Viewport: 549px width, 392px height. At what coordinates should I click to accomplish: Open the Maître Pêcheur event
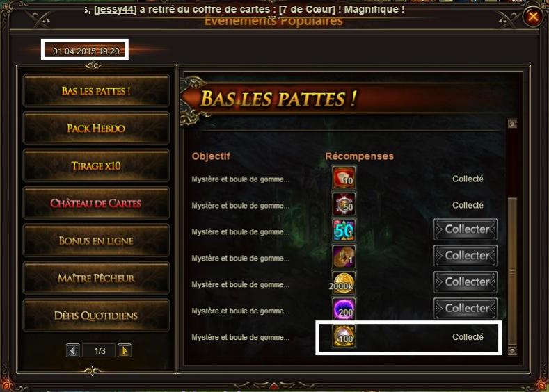[x=96, y=278]
